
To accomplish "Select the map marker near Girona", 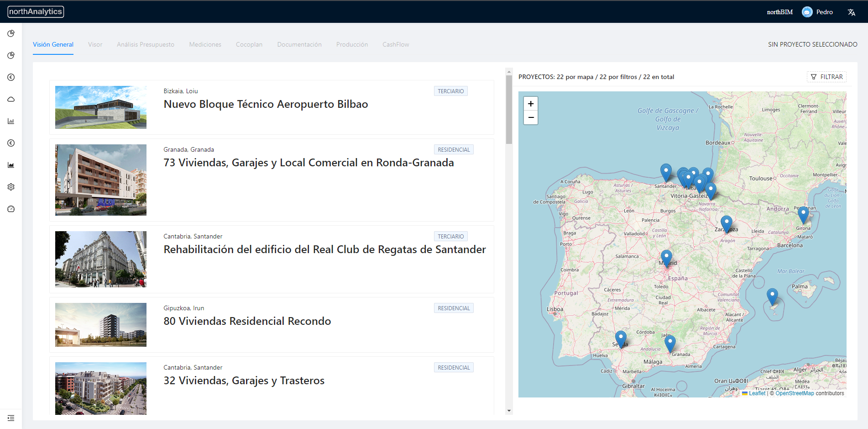I will click(x=803, y=215).
